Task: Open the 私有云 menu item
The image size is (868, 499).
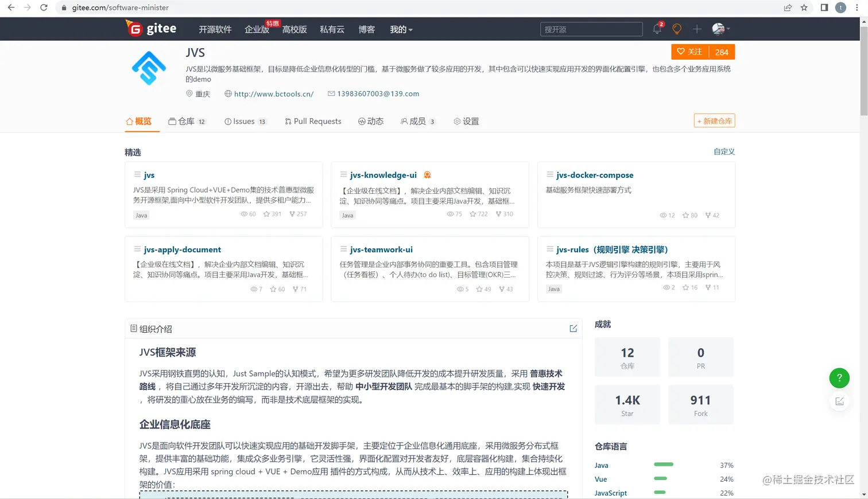Action: 332,29
